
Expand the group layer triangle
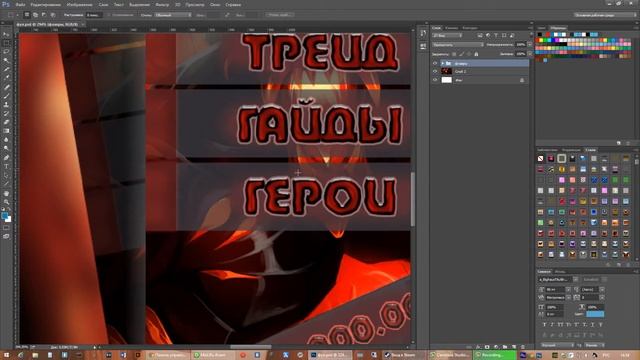tap(442, 63)
